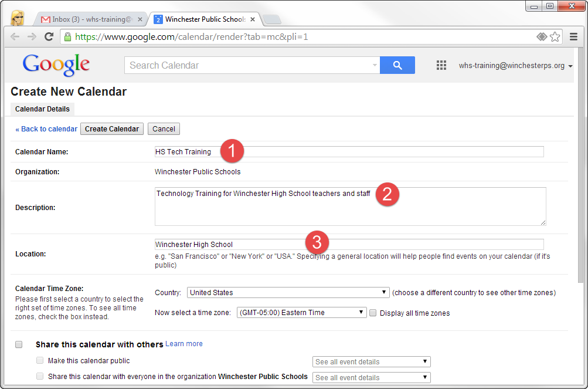Click the Calendar Time Zone label

[49, 288]
